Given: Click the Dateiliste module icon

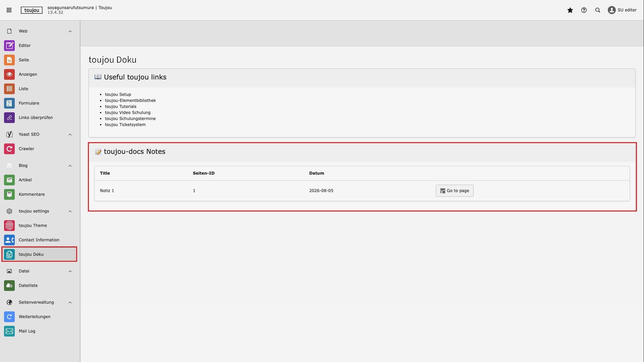Looking at the screenshot, I should (9, 286).
